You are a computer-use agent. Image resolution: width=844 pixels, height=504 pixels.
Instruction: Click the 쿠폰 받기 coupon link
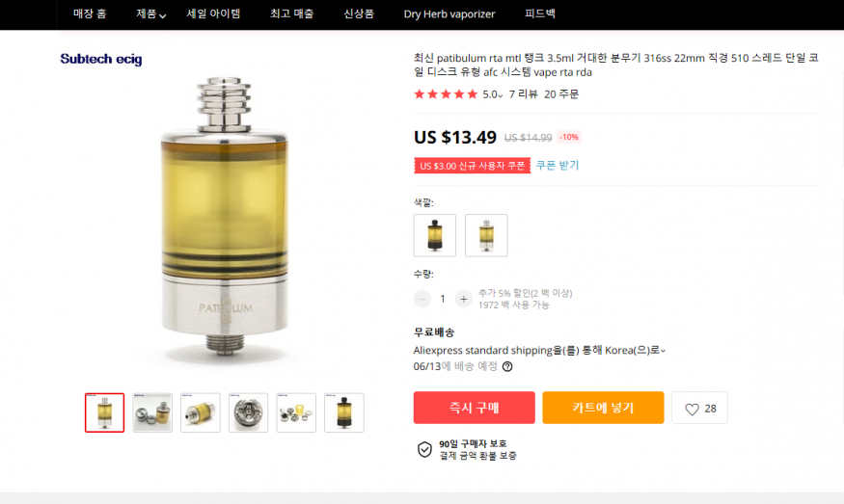558,165
